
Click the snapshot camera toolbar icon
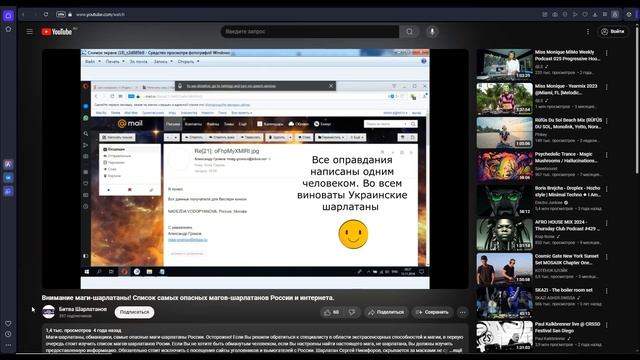(555, 14)
